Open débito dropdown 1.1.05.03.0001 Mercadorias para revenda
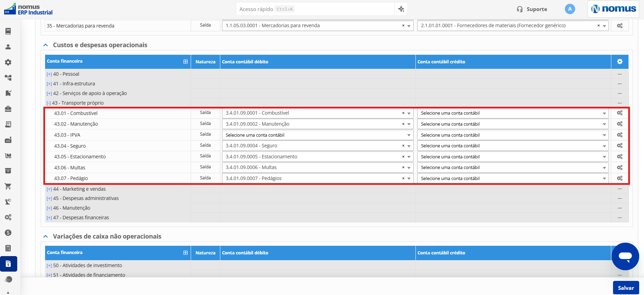This screenshot has width=644, height=295. point(317,25)
